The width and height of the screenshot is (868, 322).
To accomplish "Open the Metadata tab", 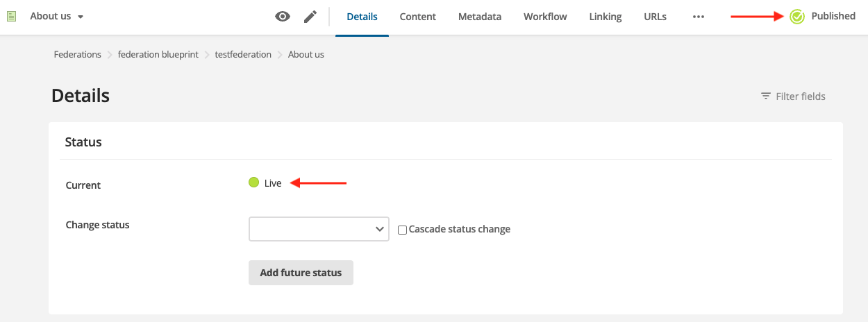I will 480,17.
